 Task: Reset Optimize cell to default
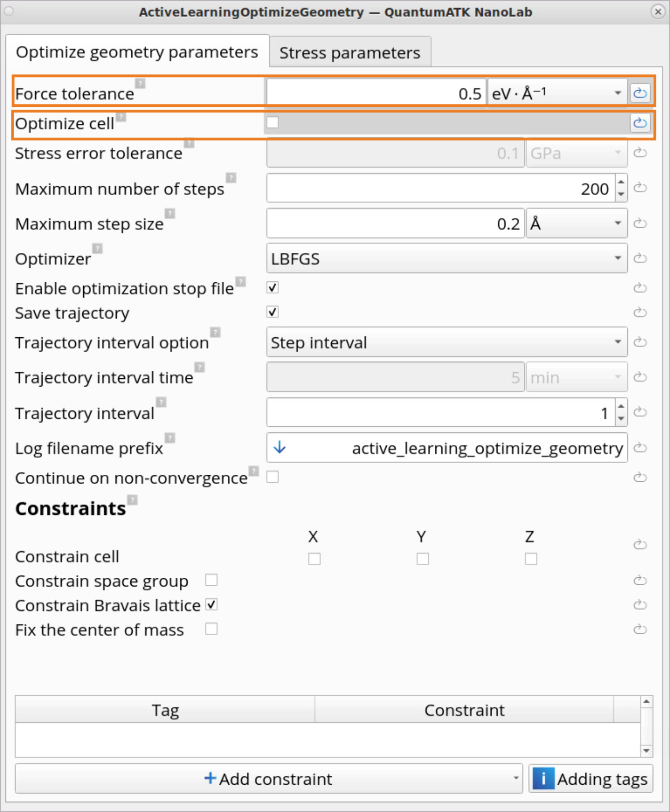(640, 122)
